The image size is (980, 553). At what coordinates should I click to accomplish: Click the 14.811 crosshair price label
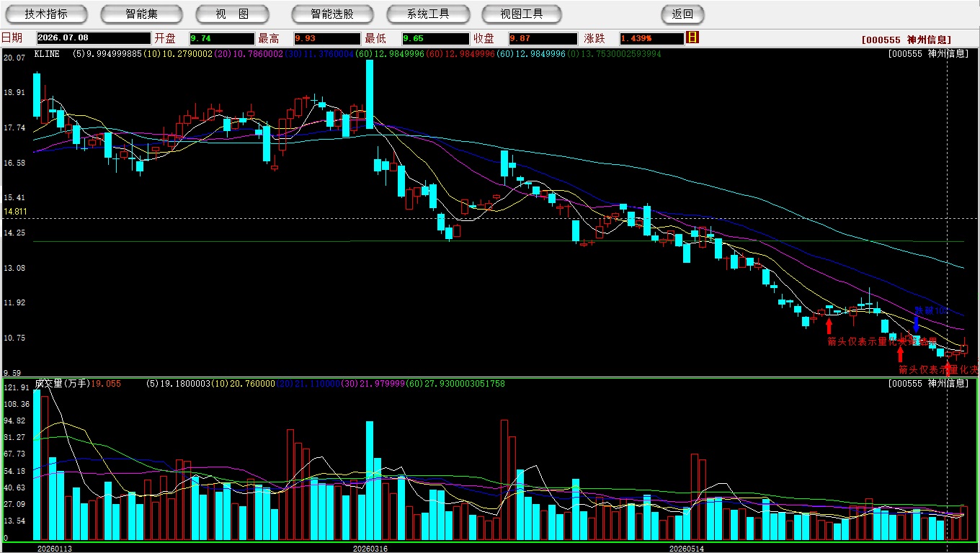click(x=15, y=212)
